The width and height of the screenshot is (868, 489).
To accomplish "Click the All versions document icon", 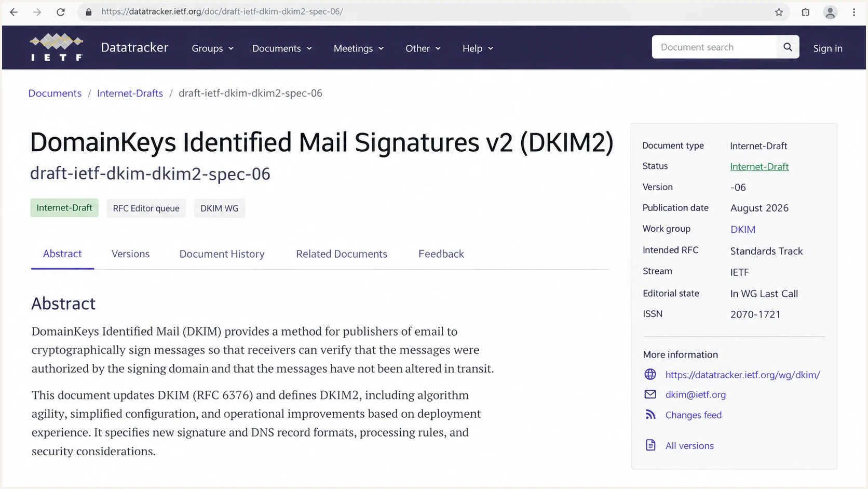I will [650, 445].
